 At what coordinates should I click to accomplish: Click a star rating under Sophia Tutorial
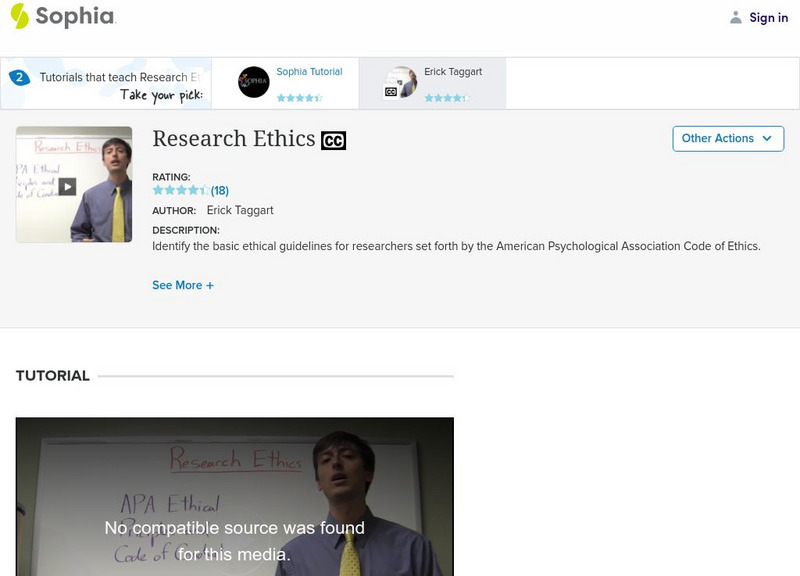[300, 98]
